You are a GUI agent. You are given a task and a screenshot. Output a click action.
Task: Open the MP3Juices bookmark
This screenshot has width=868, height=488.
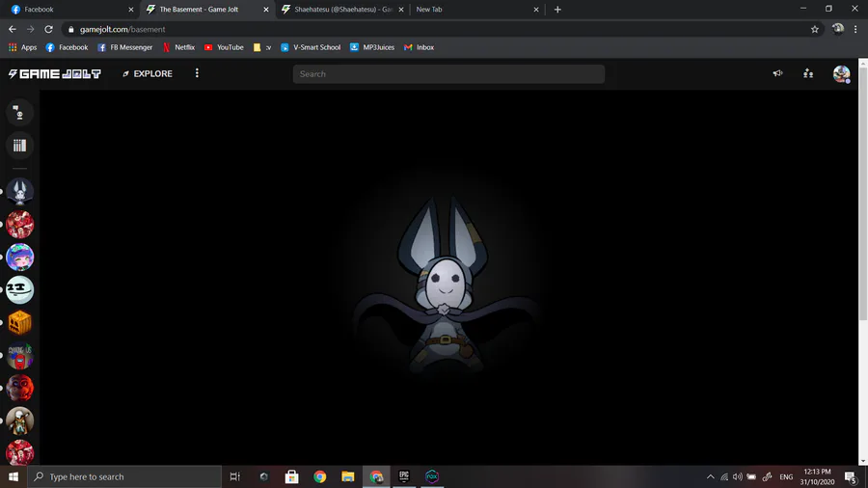click(x=372, y=47)
